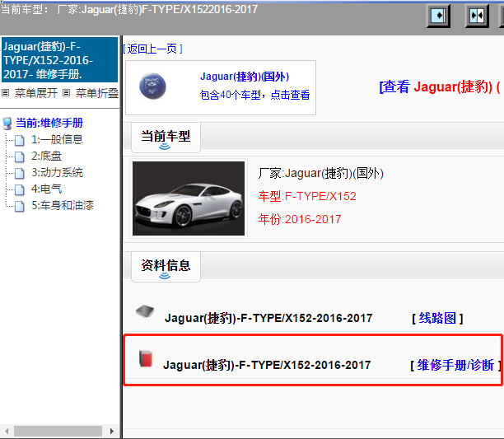This screenshot has height=439, width=504.
Task: Select the 当前:维修手册 root node
Action: pos(49,123)
